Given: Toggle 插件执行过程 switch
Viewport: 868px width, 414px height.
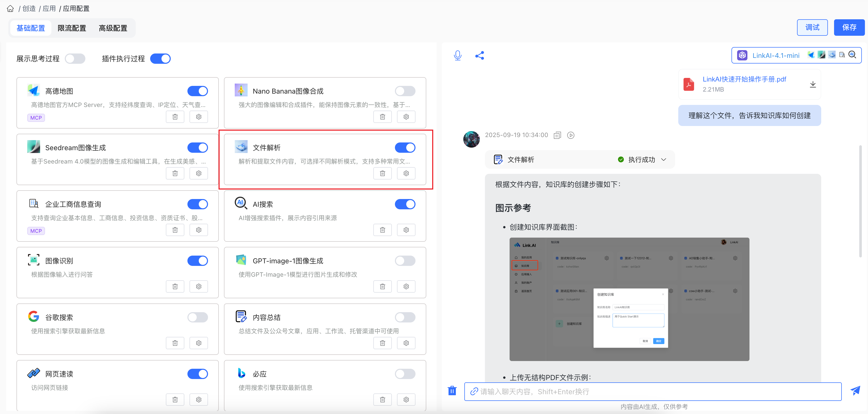Looking at the screenshot, I should pos(160,59).
